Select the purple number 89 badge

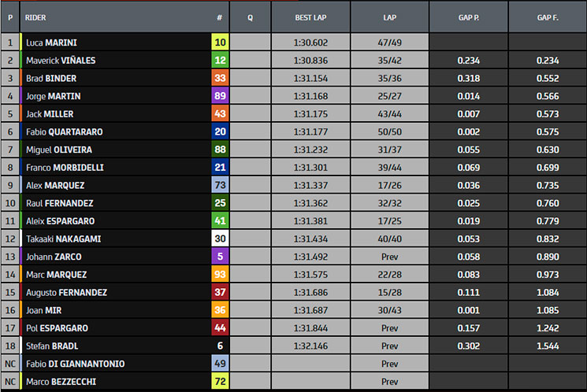pyautogui.click(x=220, y=96)
